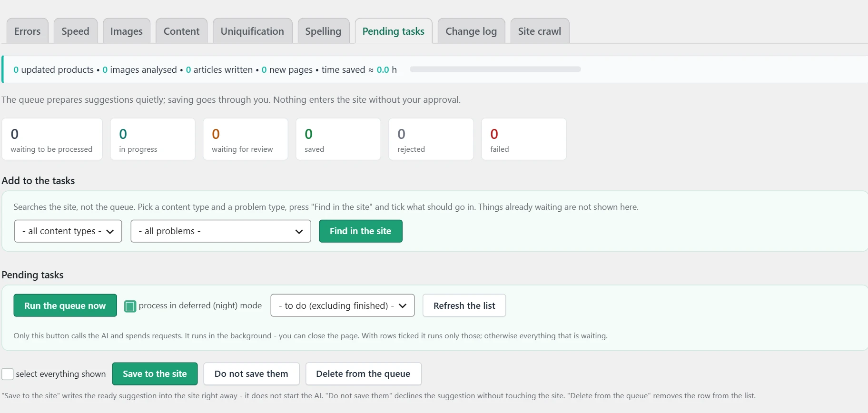Enable process in deferred (night) mode
The image size is (868, 413).
click(130, 306)
